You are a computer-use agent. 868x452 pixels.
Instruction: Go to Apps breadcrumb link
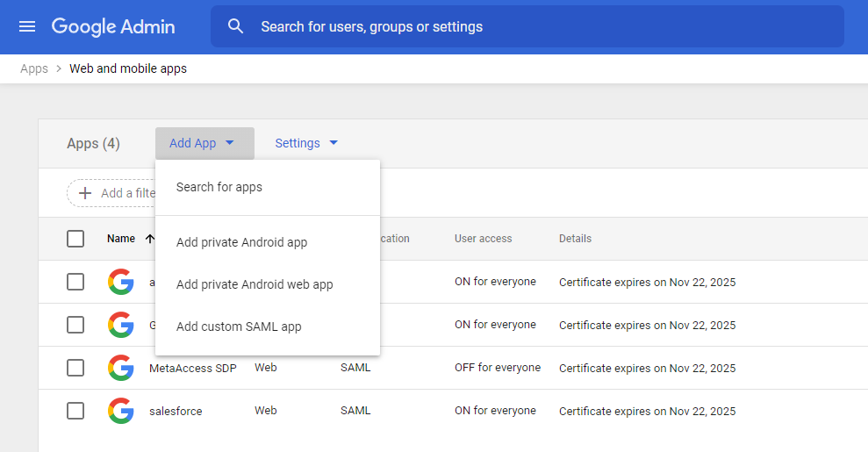point(34,68)
